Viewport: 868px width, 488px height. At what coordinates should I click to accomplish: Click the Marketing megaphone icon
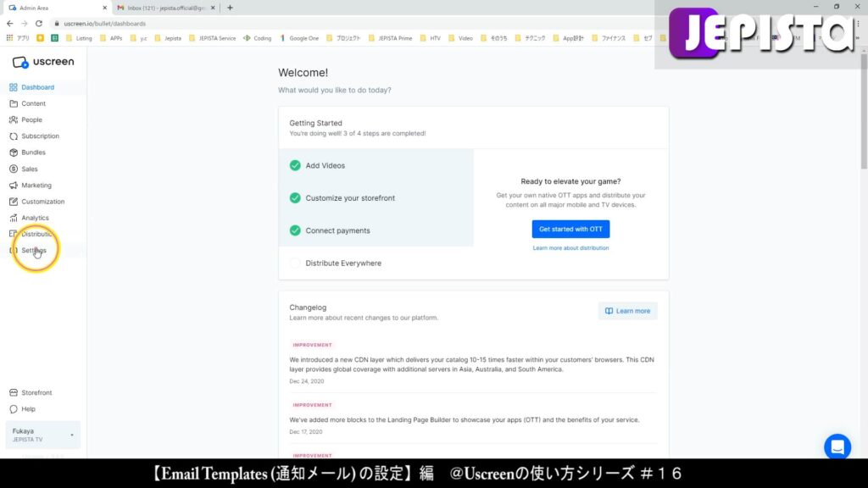pos(14,186)
